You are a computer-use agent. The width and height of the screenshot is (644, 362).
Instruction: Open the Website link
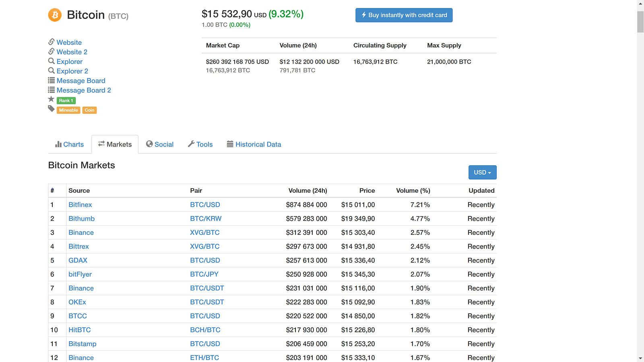(x=69, y=42)
